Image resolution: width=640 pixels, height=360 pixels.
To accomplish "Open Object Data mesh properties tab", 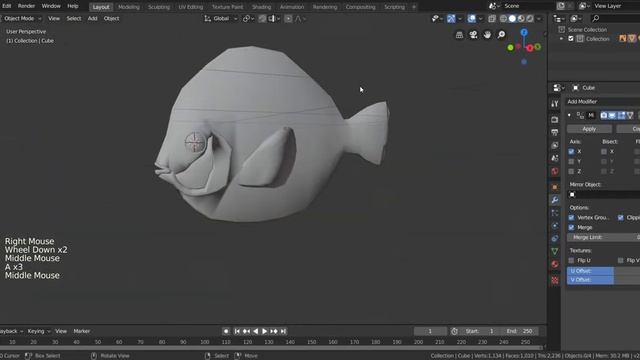I will point(555,251).
